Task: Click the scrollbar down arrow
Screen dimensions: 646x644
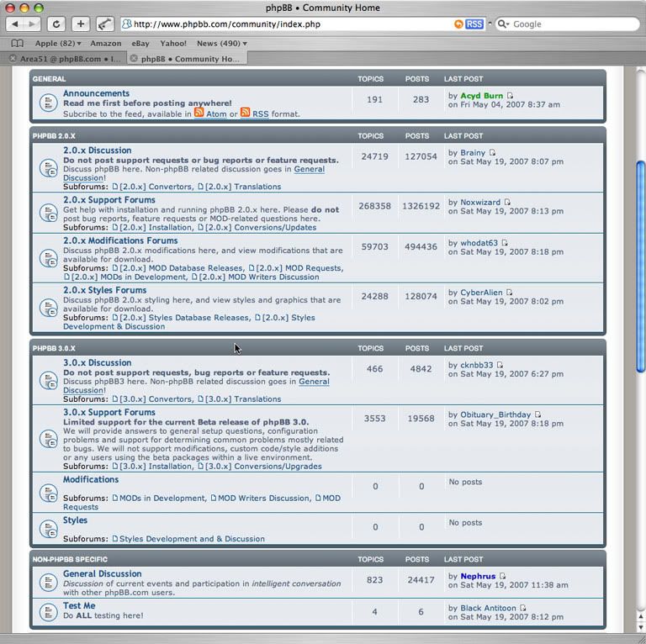Action: [x=641, y=626]
